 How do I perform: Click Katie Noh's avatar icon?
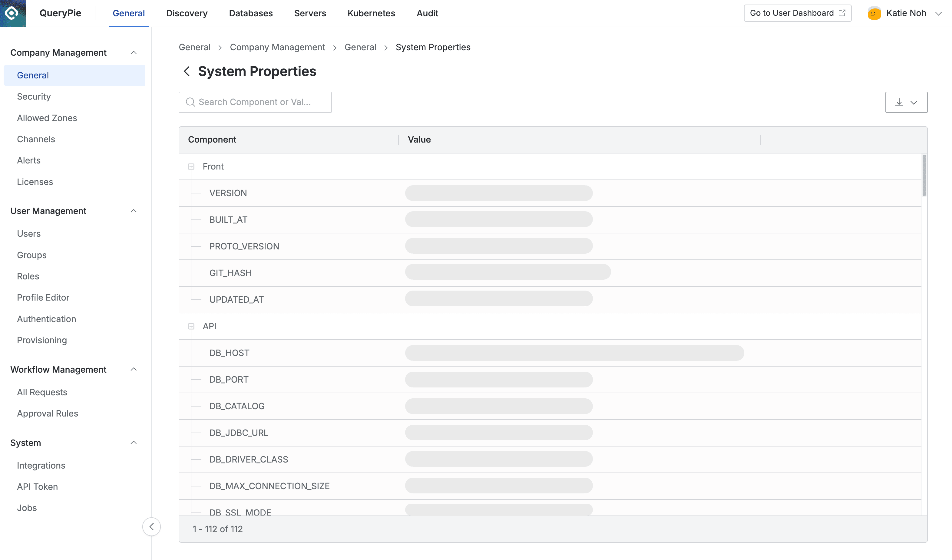click(x=874, y=14)
